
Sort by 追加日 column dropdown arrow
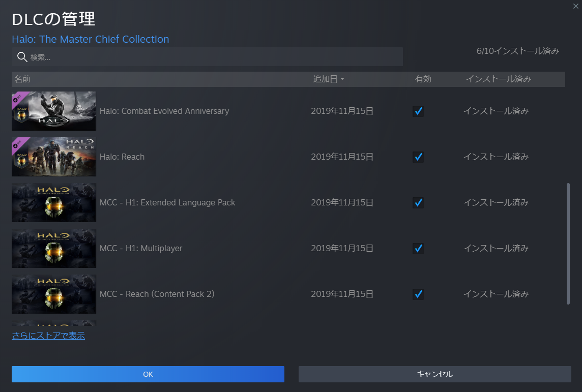pyautogui.click(x=342, y=79)
